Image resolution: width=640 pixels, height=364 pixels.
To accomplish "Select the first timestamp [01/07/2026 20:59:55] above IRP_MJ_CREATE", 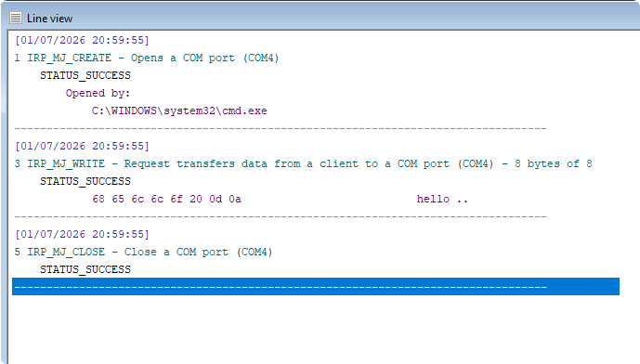I will click(82, 40).
